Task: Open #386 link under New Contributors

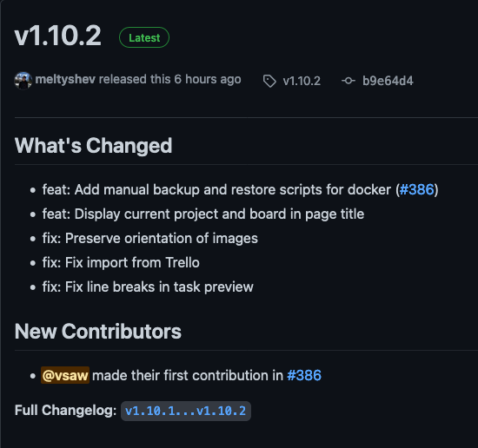Action: pyautogui.click(x=304, y=375)
